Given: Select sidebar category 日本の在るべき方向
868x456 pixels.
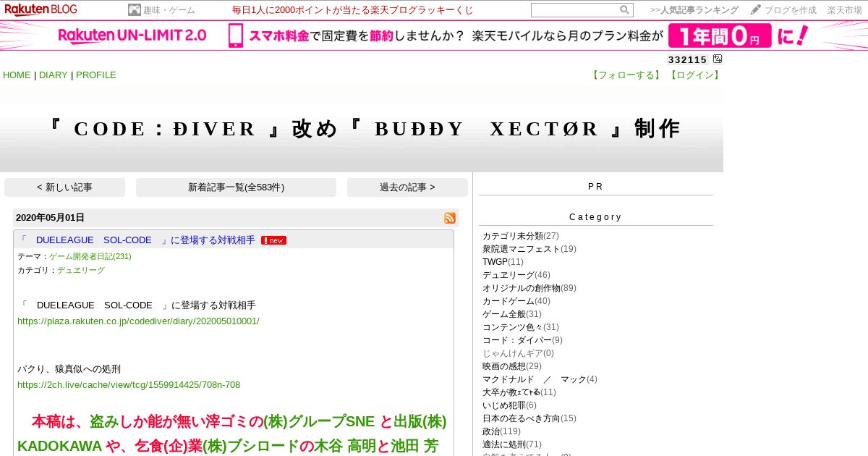Looking at the screenshot, I should [521, 418].
